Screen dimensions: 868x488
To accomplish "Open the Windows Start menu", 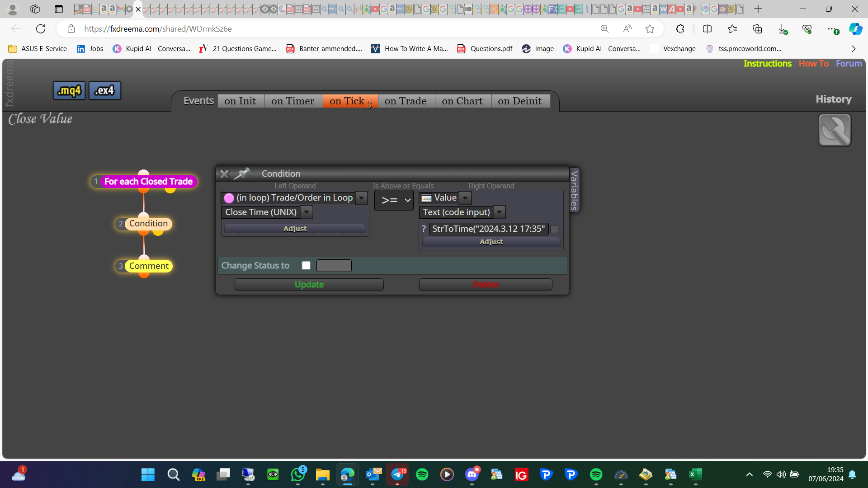I will pyautogui.click(x=148, y=474).
